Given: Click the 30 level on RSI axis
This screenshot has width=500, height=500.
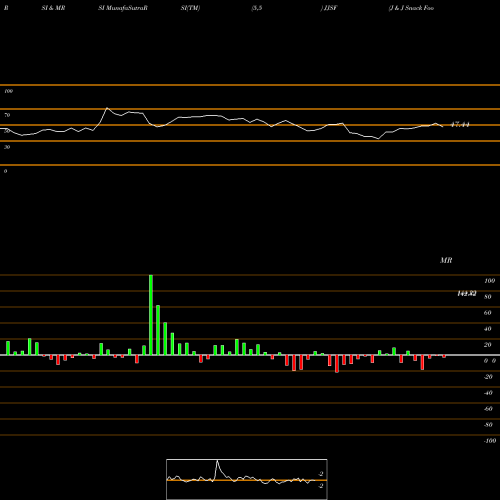Looking at the screenshot, I should [x=7, y=147].
